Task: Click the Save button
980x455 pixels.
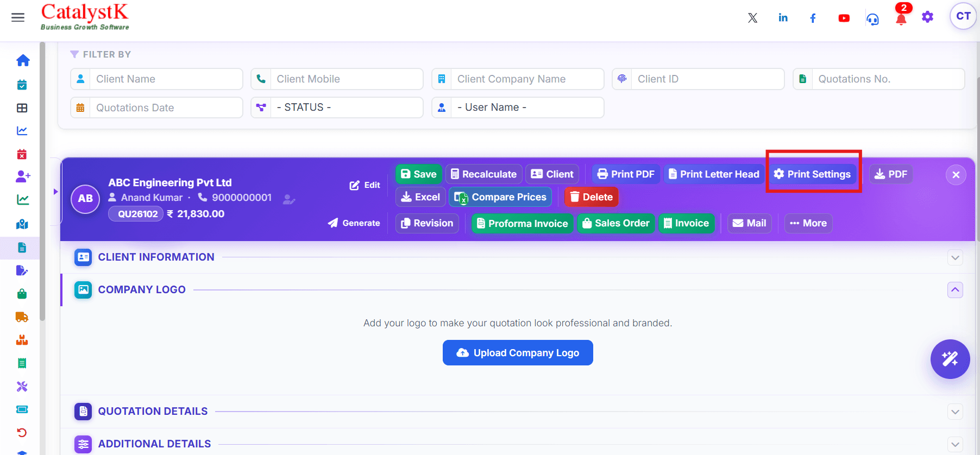Action: pyautogui.click(x=419, y=174)
